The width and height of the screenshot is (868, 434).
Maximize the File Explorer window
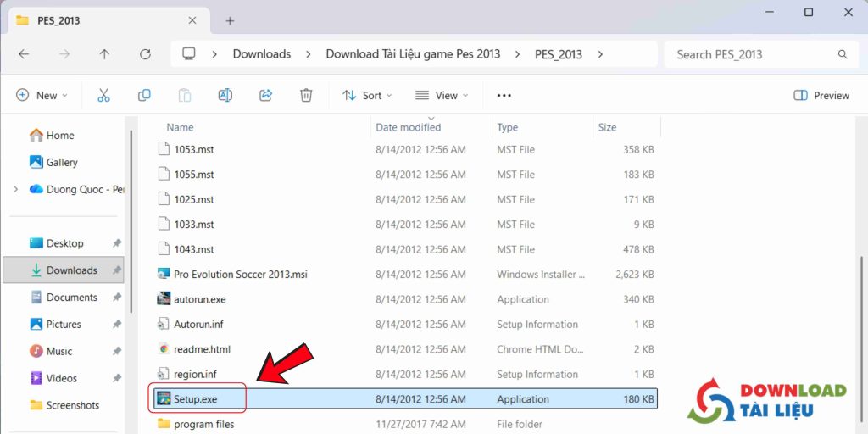(809, 12)
